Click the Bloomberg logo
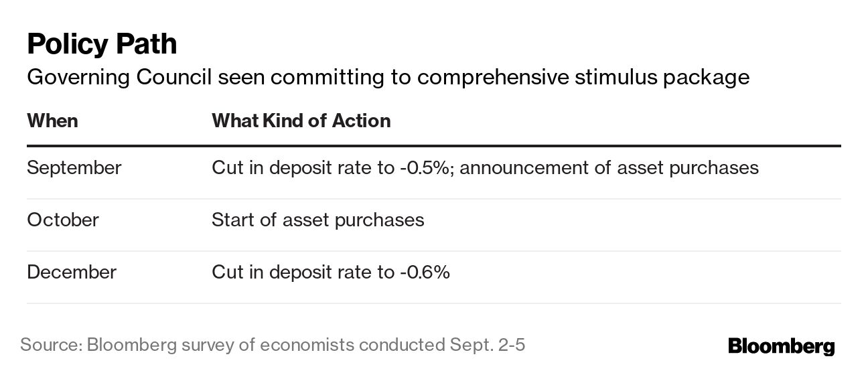The image size is (868, 383). (x=781, y=346)
